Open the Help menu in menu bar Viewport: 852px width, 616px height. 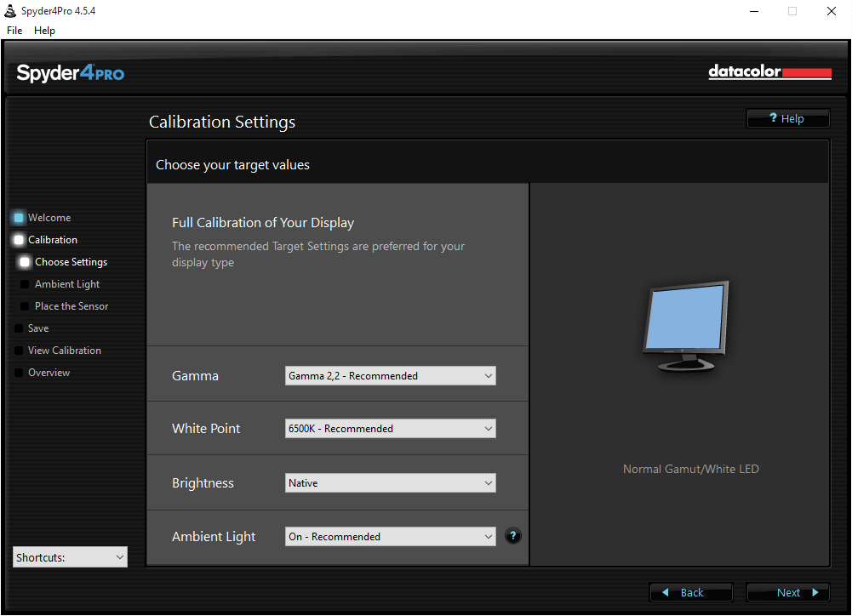[x=44, y=31]
